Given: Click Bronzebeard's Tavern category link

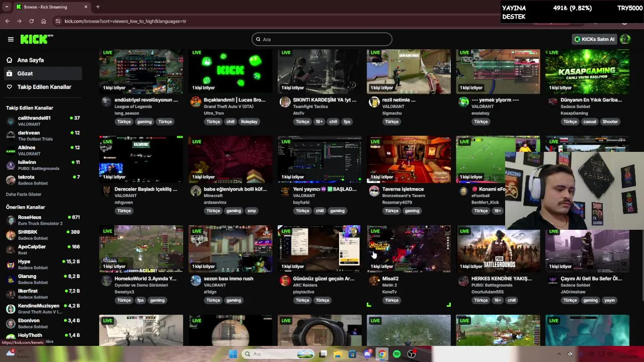Looking at the screenshot, I should [404, 196].
